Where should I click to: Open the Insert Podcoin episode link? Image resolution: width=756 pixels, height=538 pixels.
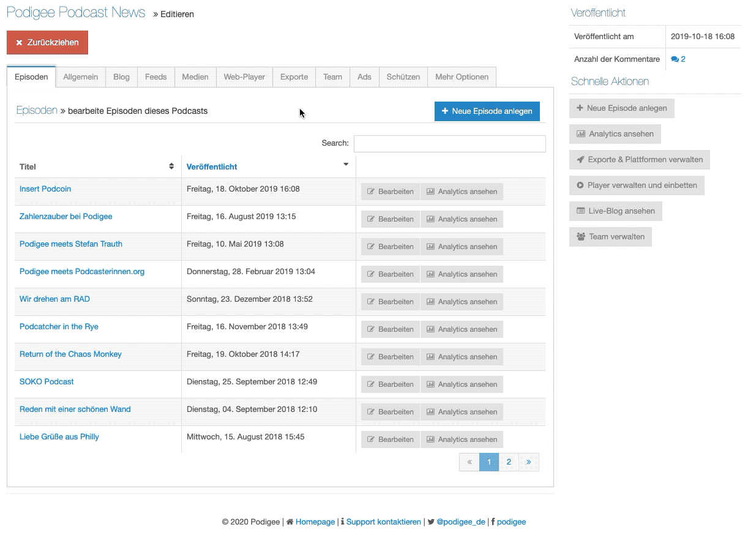[x=45, y=189]
